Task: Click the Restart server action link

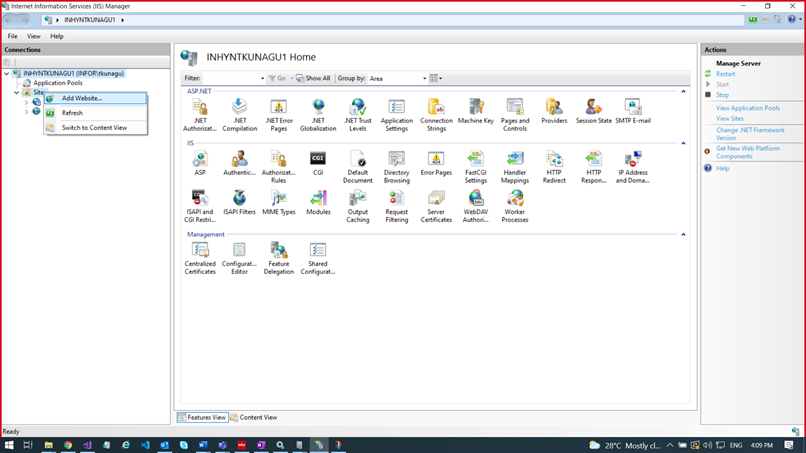Action: click(725, 74)
